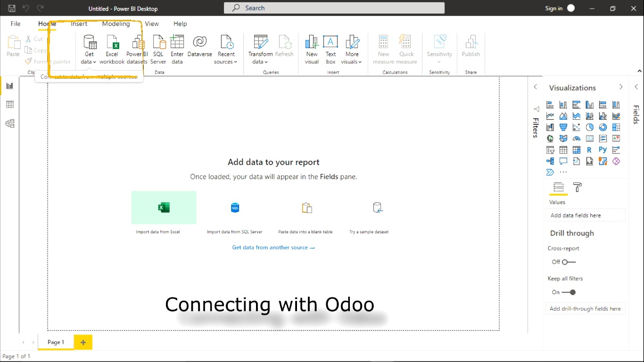Screen dimensions: 644x362
Task: Add the Python (Py) visual
Action: tap(603, 150)
